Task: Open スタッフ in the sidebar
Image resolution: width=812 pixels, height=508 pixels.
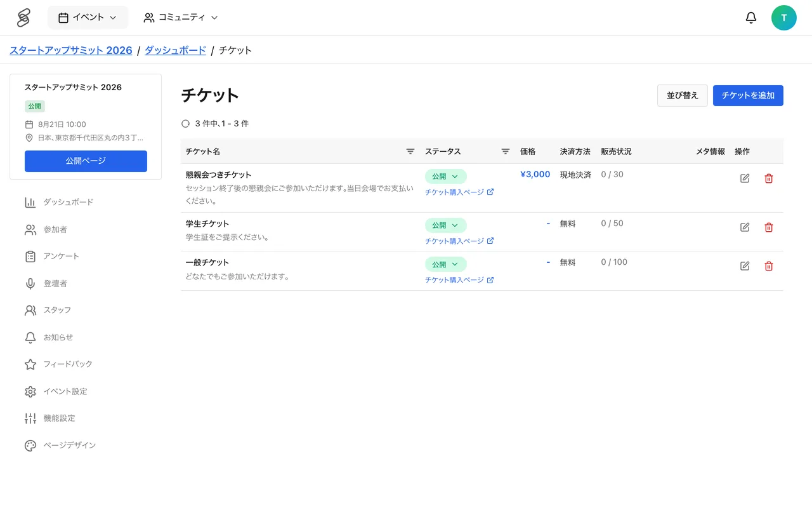Action: (48, 311)
